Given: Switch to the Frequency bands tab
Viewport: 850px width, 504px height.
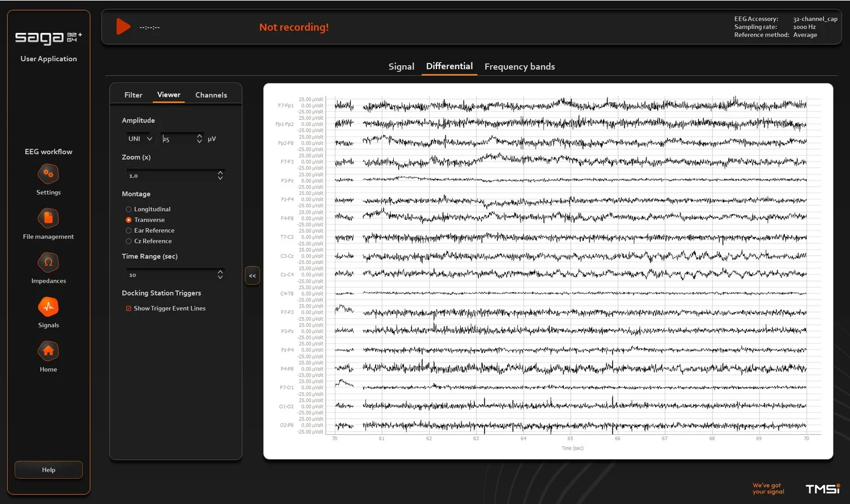Looking at the screenshot, I should 520,66.
